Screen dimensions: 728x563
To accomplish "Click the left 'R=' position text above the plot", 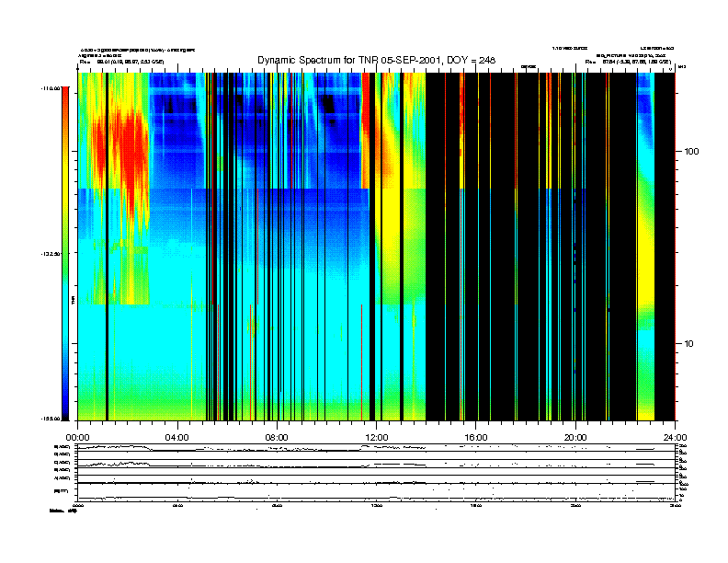I will (x=121, y=62).
